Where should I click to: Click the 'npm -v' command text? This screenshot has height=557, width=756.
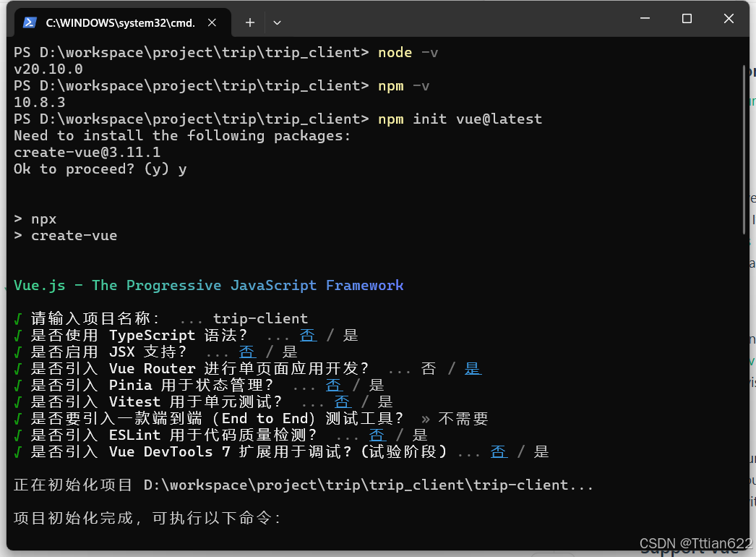(x=403, y=86)
